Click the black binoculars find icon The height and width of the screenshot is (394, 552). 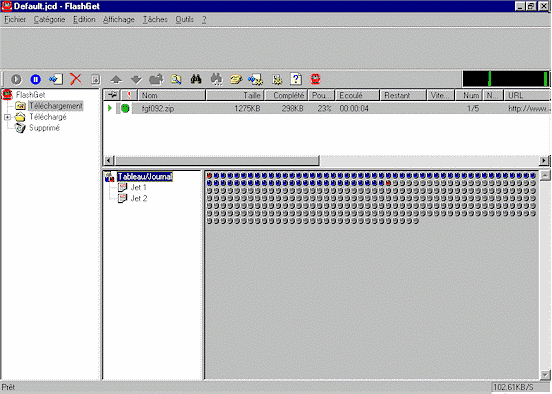196,79
